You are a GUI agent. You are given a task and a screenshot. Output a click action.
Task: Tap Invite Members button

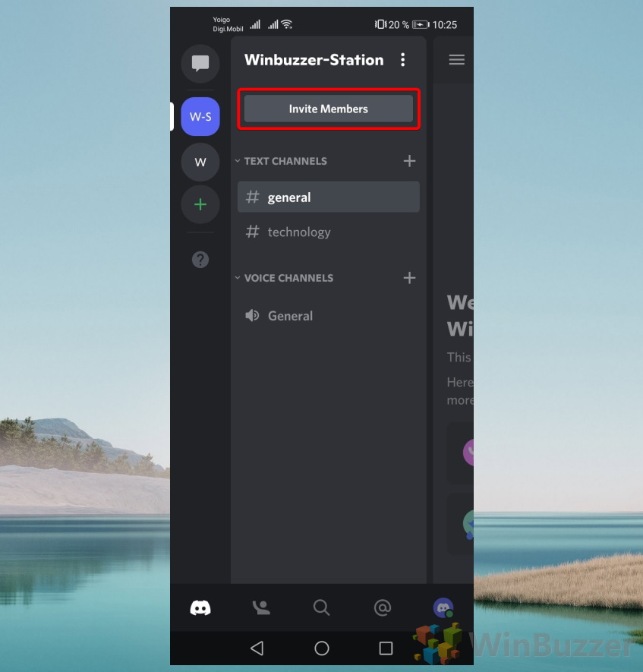(329, 109)
